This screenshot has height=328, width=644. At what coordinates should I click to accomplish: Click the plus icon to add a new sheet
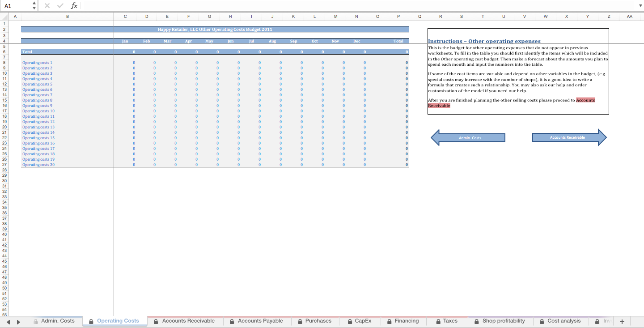[x=622, y=321]
